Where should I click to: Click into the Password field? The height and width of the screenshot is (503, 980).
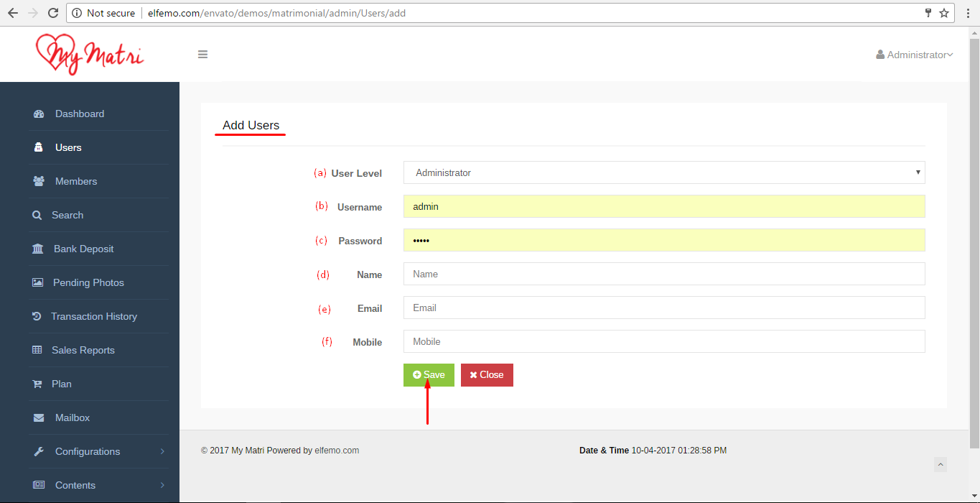point(664,240)
